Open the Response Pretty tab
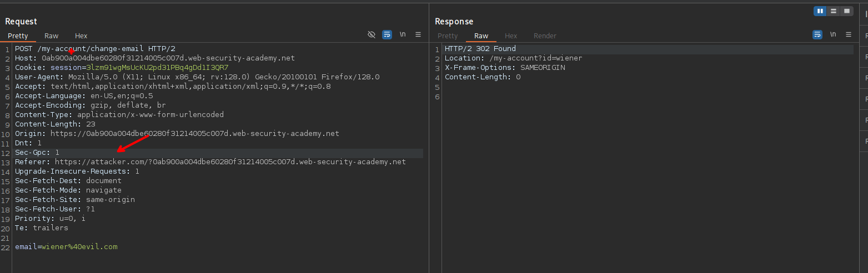The height and width of the screenshot is (273, 868). (x=448, y=36)
